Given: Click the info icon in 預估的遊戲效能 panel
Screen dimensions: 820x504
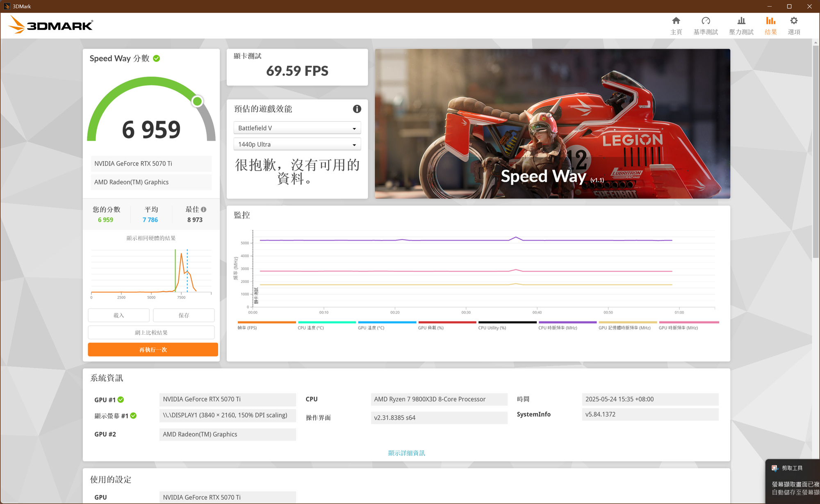Looking at the screenshot, I should click(x=357, y=109).
